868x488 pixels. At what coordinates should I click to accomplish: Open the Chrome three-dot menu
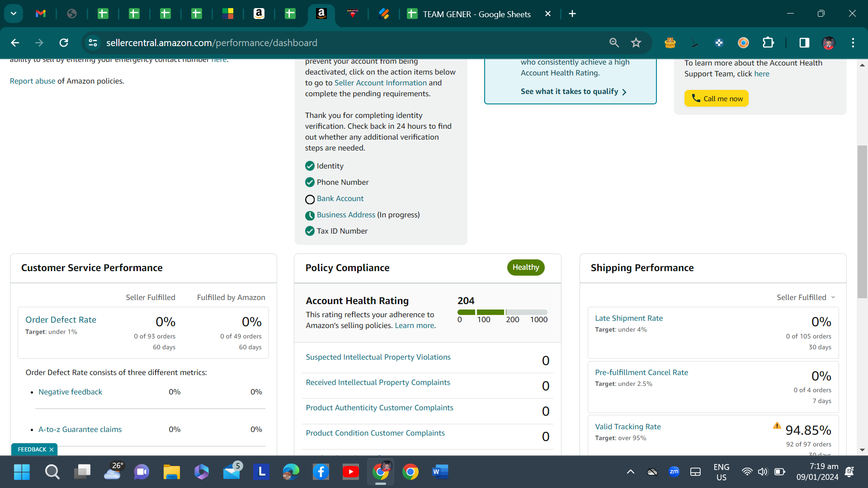(x=853, y=42)
